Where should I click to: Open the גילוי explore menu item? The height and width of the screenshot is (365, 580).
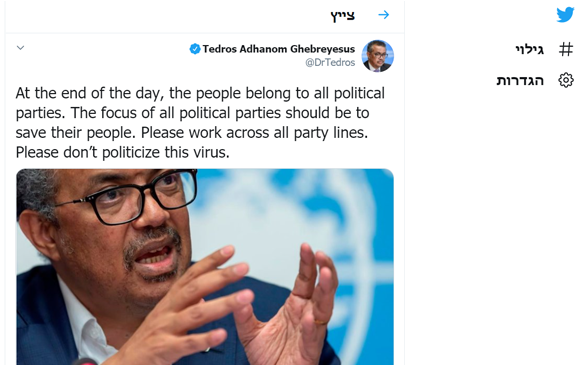tap(529, 49)
